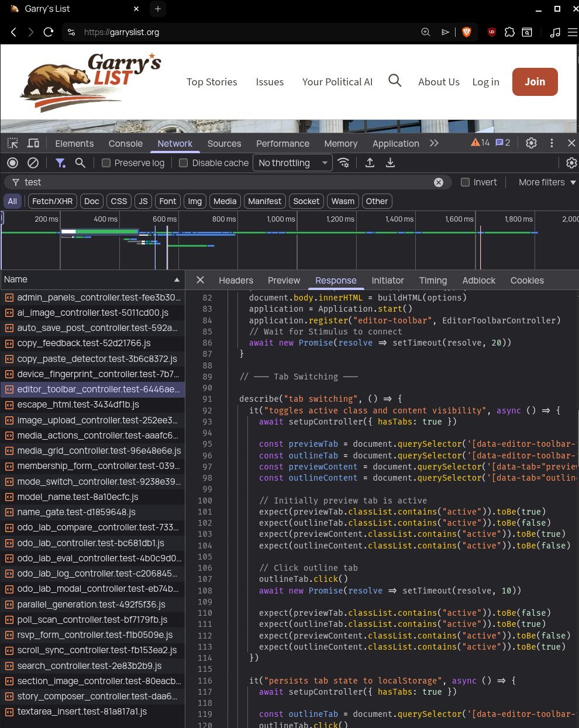The width and height of the screenshot is (579, 728).
Task: Filter requests by the Fetch/XHR type
Action: pyautogui.click(x=52, y=201)
